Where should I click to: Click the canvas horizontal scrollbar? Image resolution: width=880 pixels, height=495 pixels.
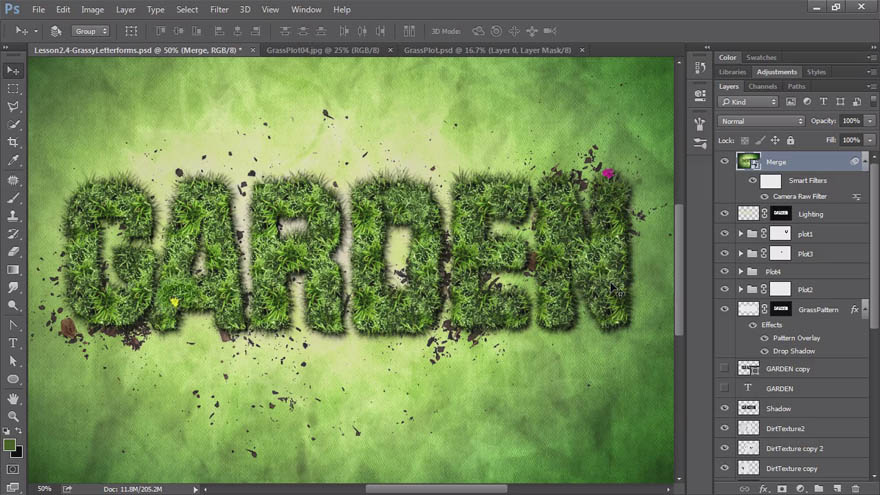[x=437, y=489]
